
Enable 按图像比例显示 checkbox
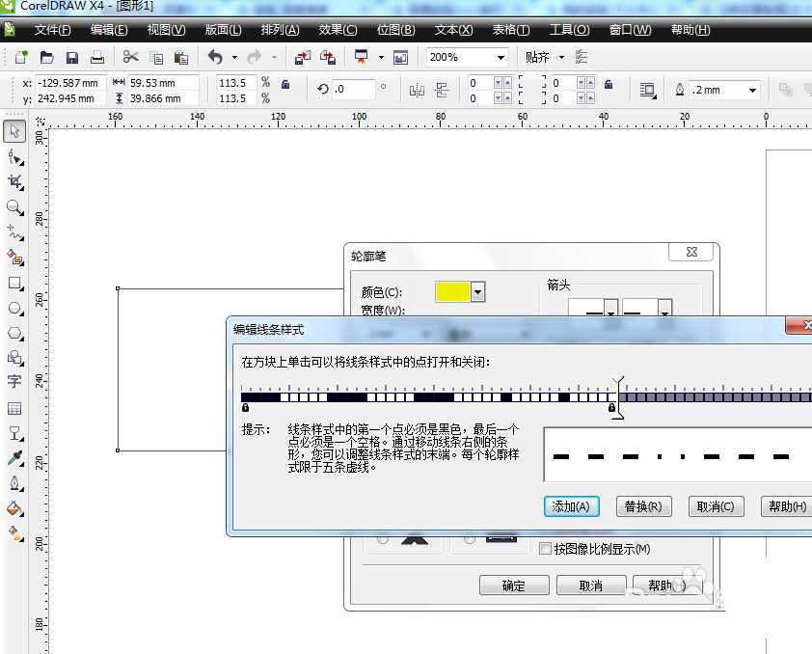pos(546,549)
